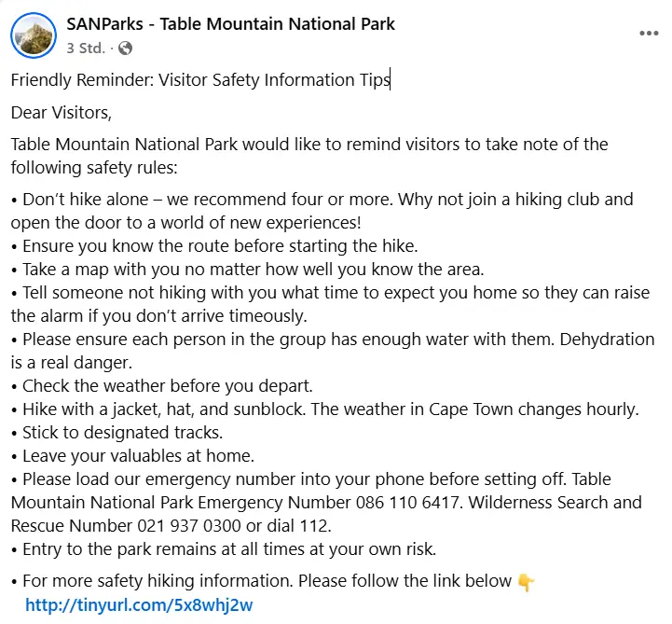672x624 pixels.
Task: Click 'Tell someone not hiking with you' bullet
Action: [330, 304]
